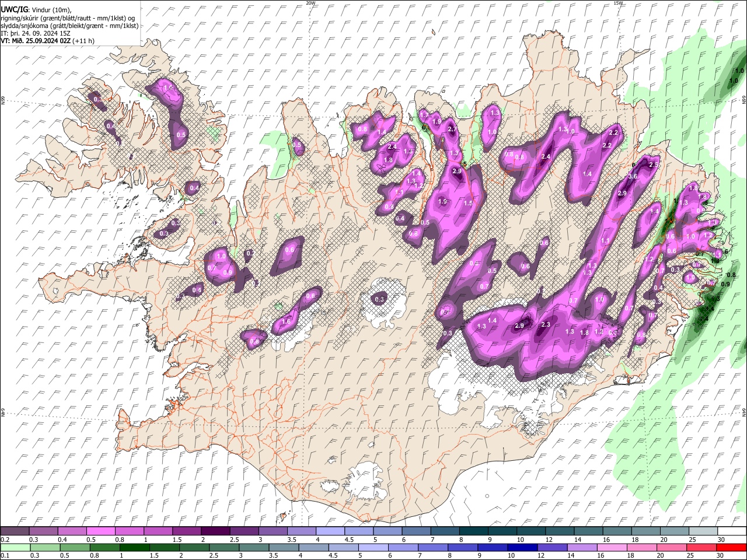Screen dimensions: 747x560
Task: Select top legend swatch between 1 and 1.5
Action: [158, 531]
